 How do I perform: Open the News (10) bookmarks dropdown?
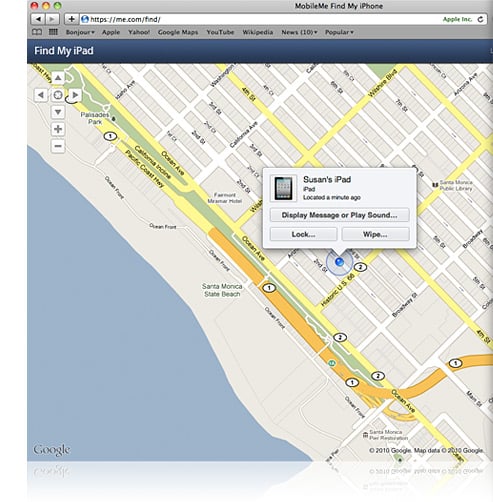299,32
